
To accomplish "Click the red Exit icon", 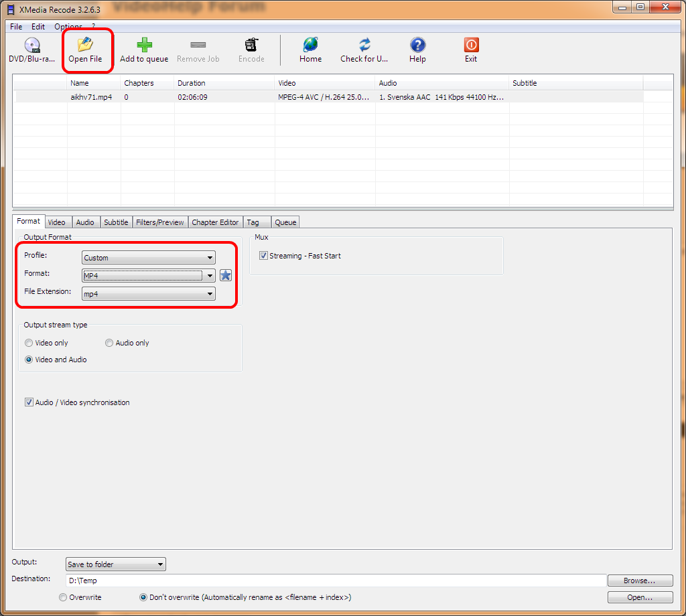I will point(471,50).
